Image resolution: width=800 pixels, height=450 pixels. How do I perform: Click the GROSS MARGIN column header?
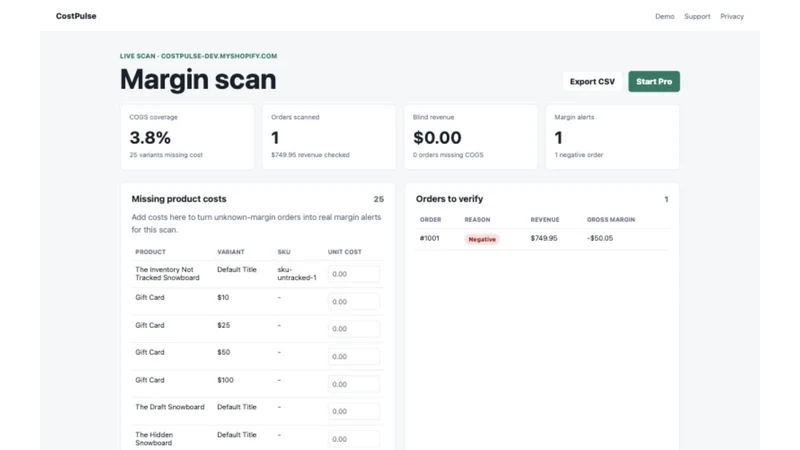[611, 220]
